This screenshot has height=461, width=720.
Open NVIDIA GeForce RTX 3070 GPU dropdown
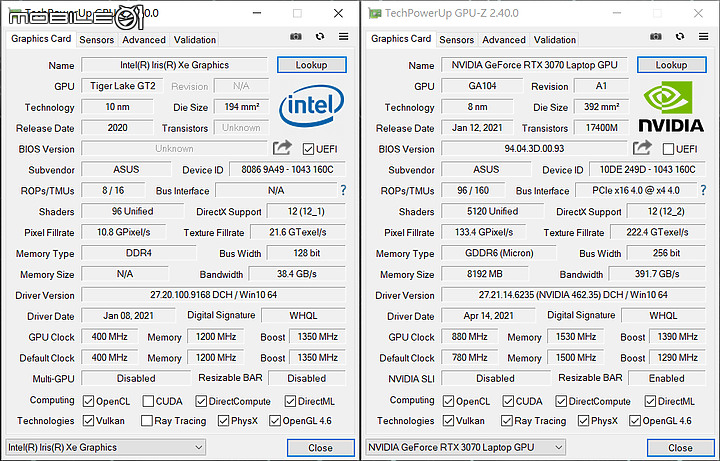coord(466,447)
